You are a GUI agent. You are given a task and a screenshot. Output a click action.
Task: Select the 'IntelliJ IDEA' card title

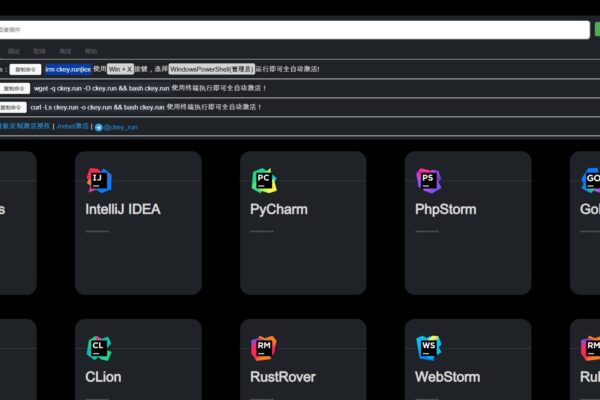(123, 209)
